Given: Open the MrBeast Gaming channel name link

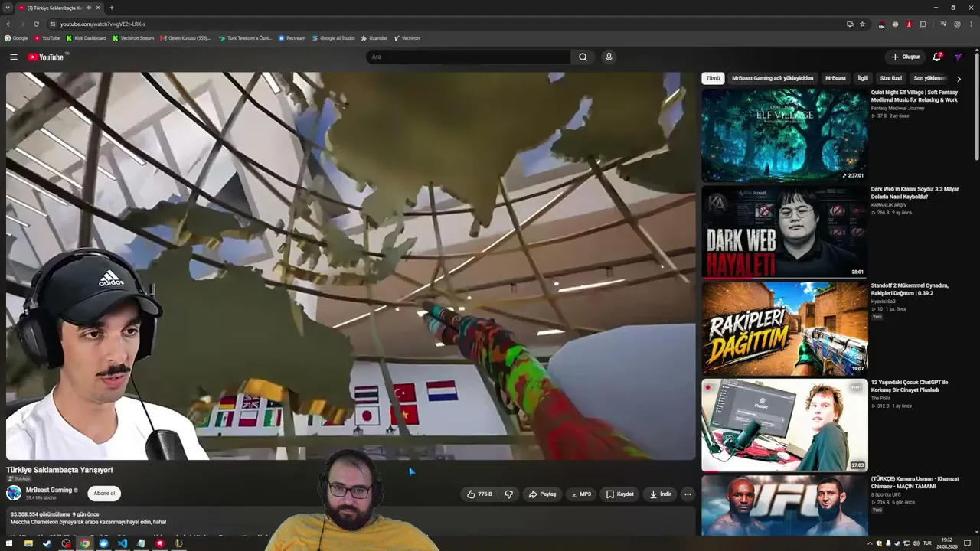Looking at the screenshot, I should (49, 490).
